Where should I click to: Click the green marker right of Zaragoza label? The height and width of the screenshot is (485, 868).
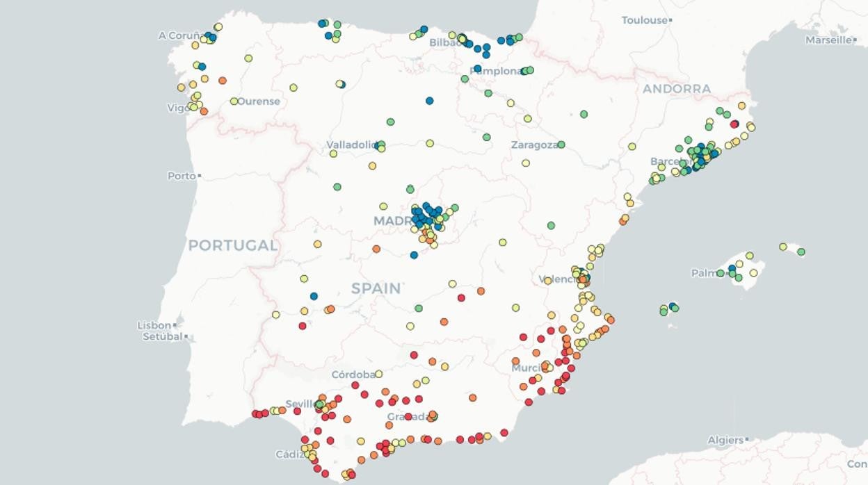point(561,145)
